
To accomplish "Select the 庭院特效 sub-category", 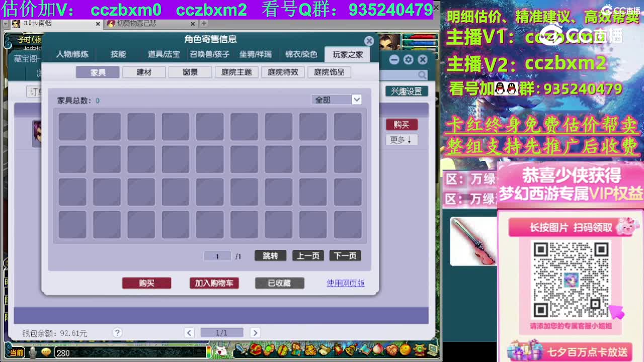I will coord(283,72).
